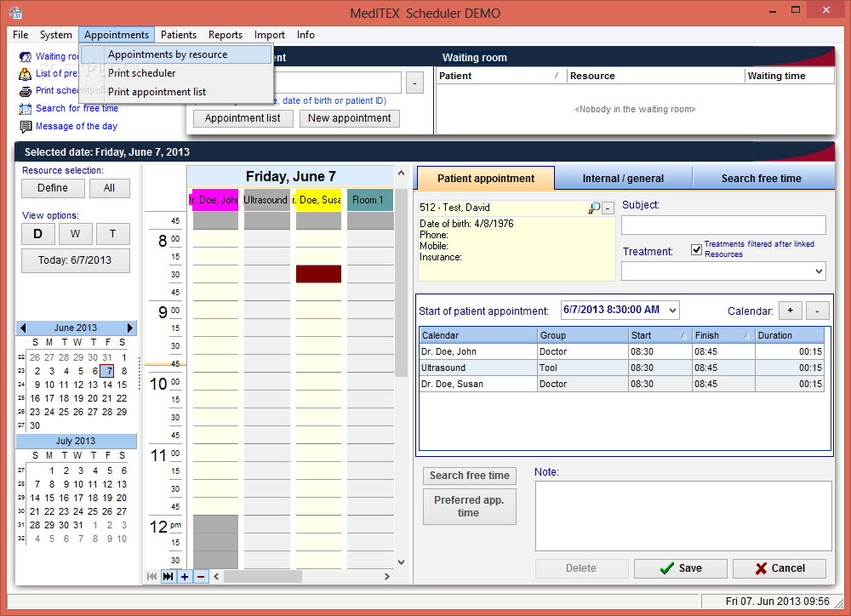The height and width of the screenshot is (616, 851).
Task: Click the Search for free time icon
Action: (x=25, y=109)
